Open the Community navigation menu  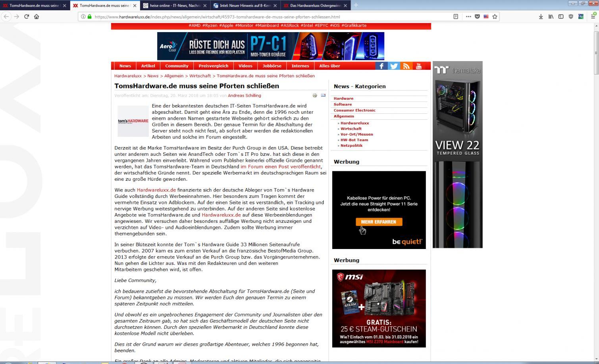pyautogui.click(x=177, y=66)
